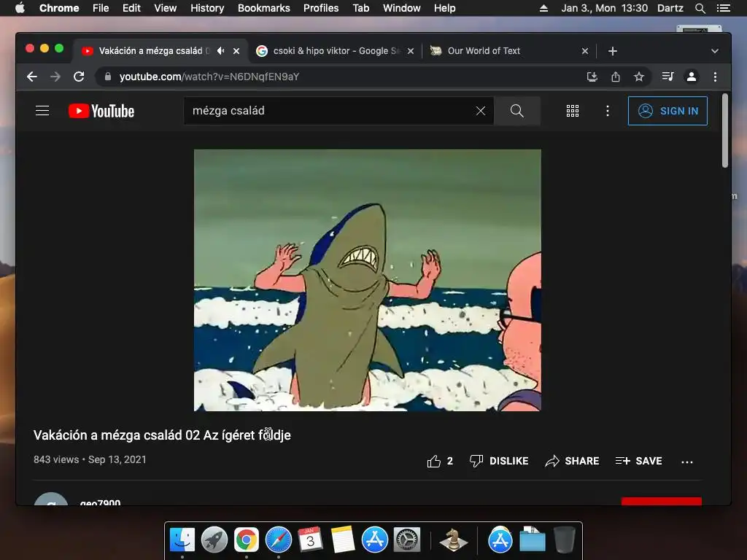747x560 pixels.
Task: Click the Dartz user name in menu bar
Action: point(670,8)
